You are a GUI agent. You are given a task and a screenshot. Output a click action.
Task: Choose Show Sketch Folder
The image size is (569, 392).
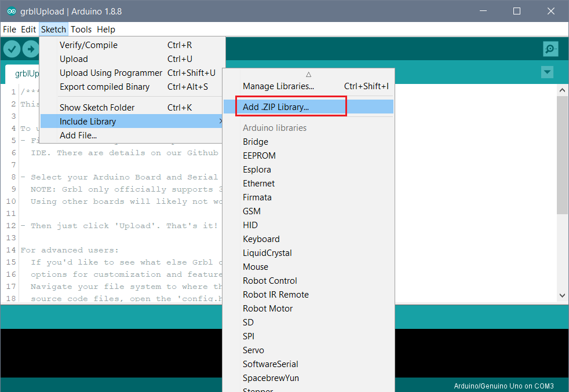click(x=131, y=107)
